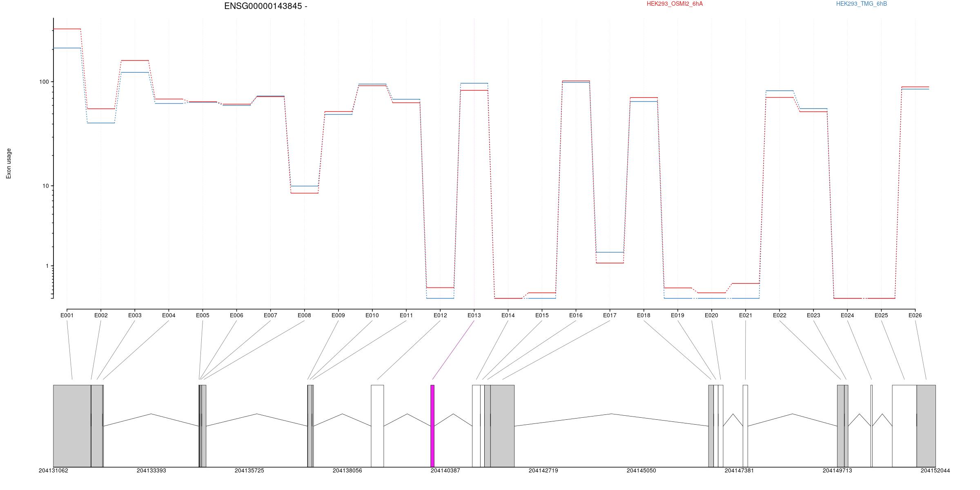Click exon label E026
980x490 pixels.
pos(915,315)
